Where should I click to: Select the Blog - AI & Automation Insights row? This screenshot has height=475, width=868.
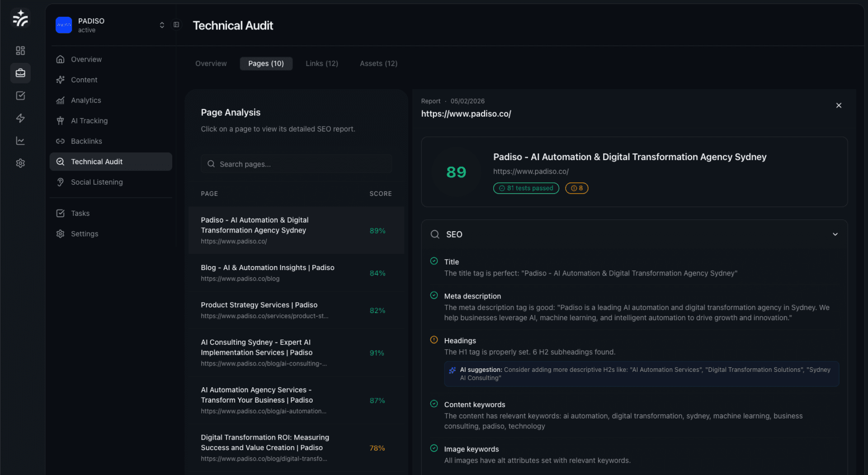[296, 273]
